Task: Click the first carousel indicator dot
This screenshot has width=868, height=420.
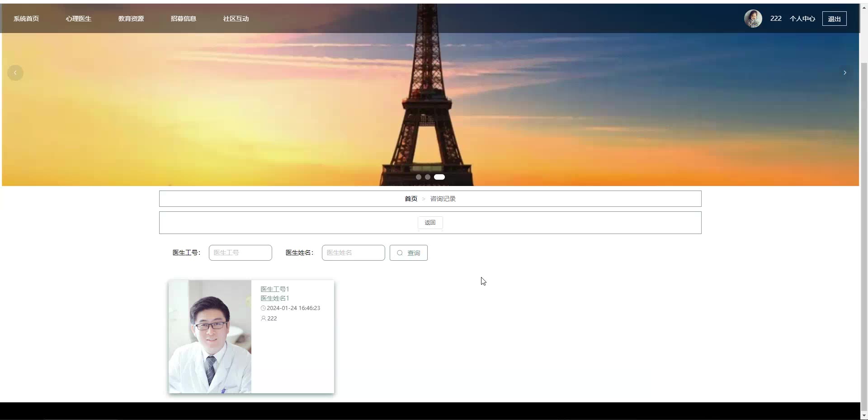Action: (419, 177)
